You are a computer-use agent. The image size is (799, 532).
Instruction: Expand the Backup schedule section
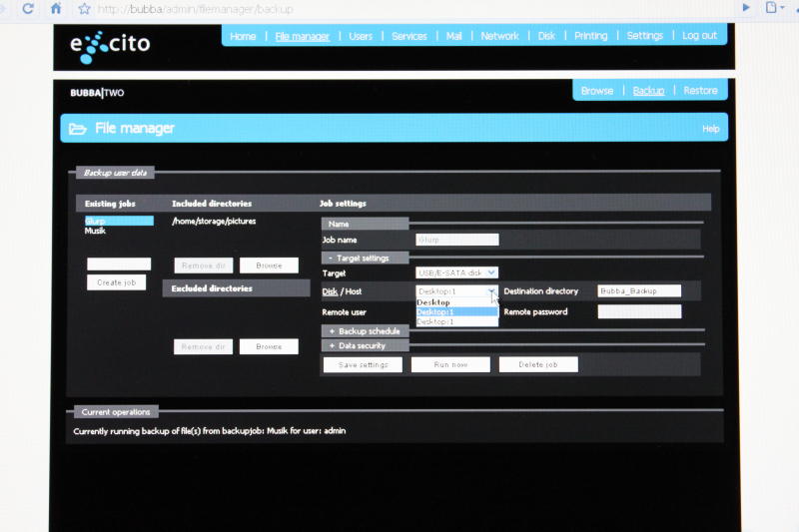(365, 331)
